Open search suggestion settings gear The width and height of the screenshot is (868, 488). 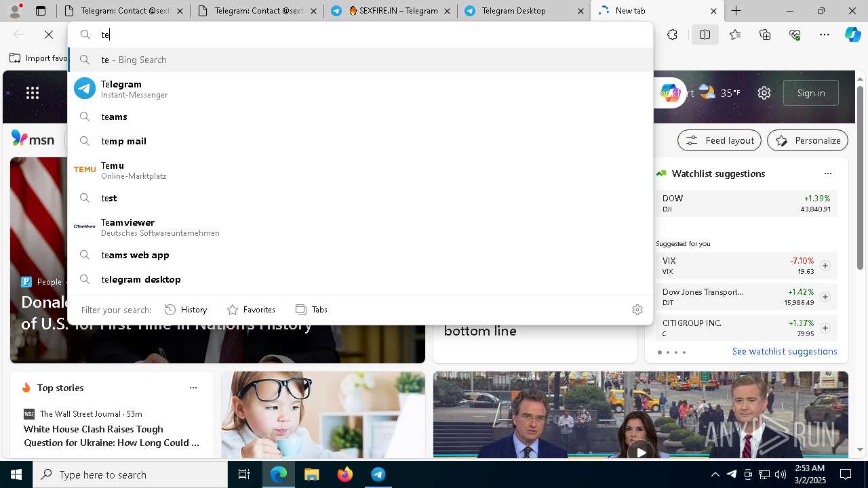coord(637,310)
